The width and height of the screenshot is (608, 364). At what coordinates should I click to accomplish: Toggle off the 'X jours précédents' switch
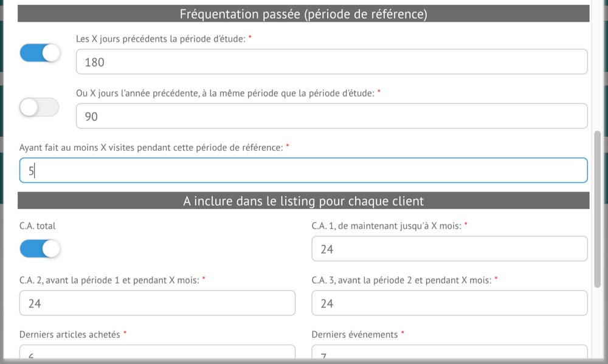pos(40,53)
